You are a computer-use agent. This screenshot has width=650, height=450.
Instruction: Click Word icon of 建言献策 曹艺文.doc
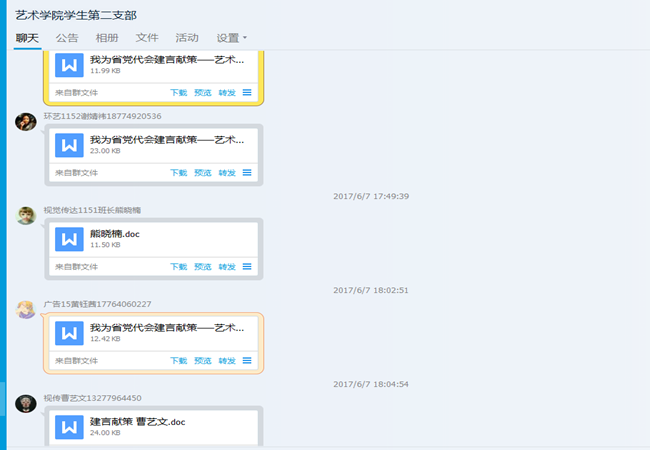point(69,427)
